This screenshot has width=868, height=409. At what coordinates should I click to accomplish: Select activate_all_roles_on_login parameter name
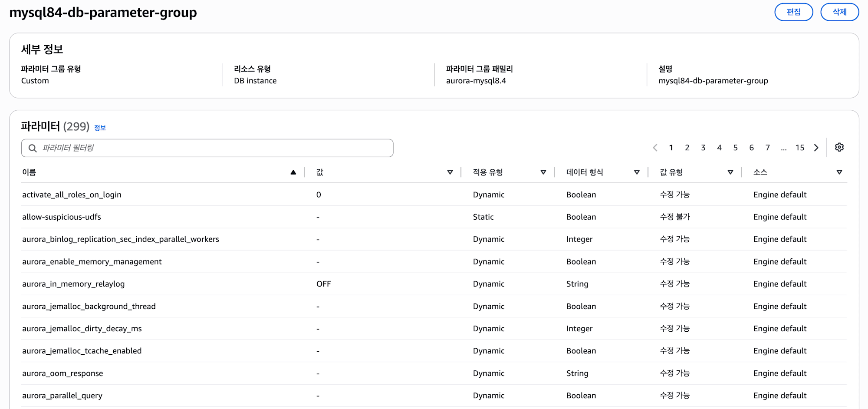click(x=72, y=195)
